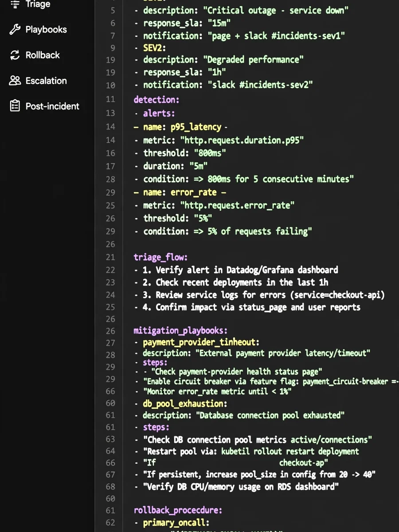Click the threshold: "5%" line
The height and width of the screenshot is (532, 399).
[x=173, y=218]
